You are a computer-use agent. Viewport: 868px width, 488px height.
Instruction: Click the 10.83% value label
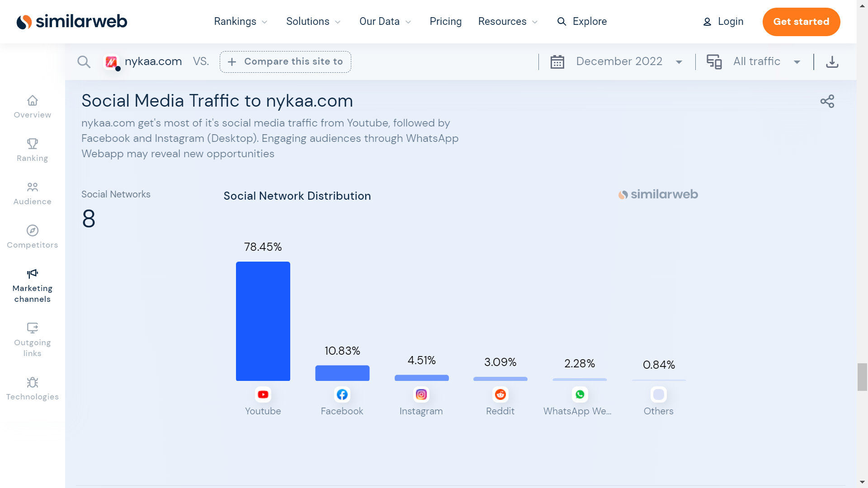point(342,351)
